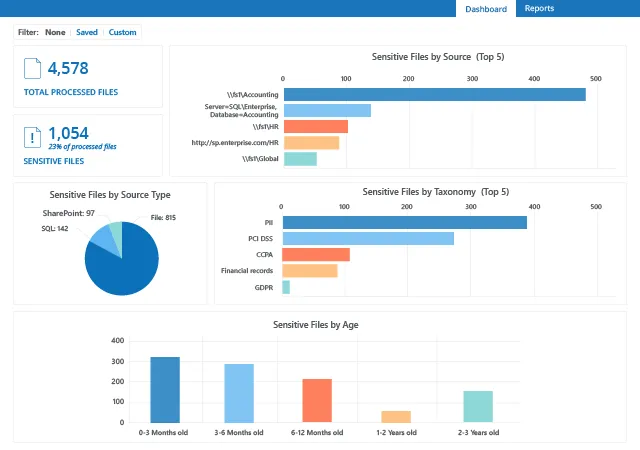This screenshot has width=640, height=450.
Task: Click the 2-3 Years old axis label
Action: tap(478, 433)
